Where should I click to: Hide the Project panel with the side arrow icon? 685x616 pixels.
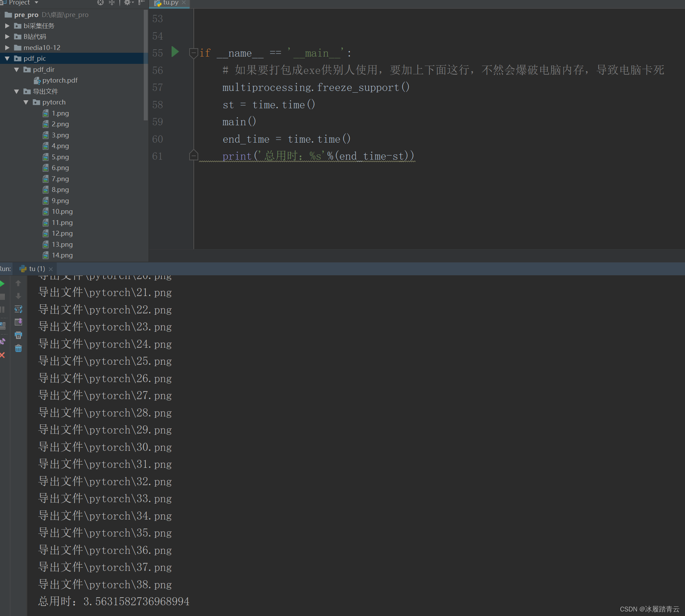141,3
